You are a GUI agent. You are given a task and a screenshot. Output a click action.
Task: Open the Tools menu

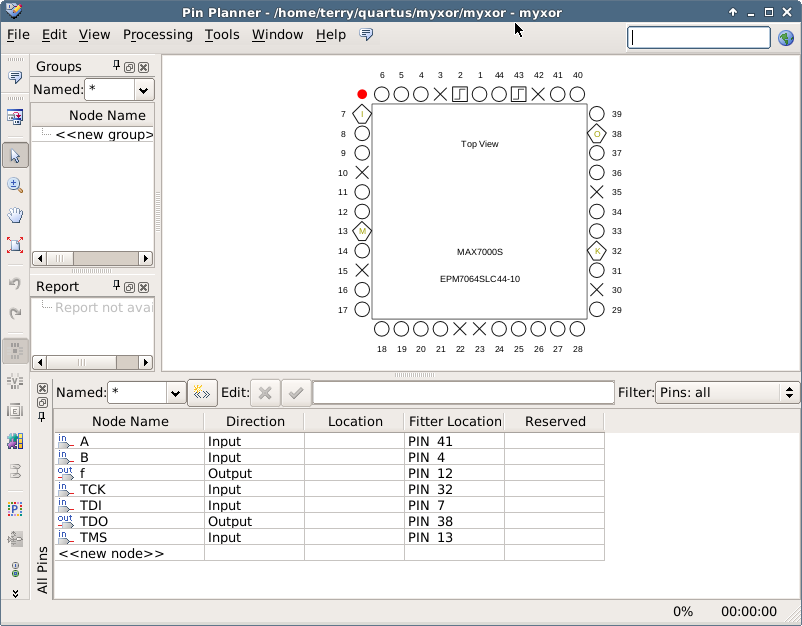point(222,35)
